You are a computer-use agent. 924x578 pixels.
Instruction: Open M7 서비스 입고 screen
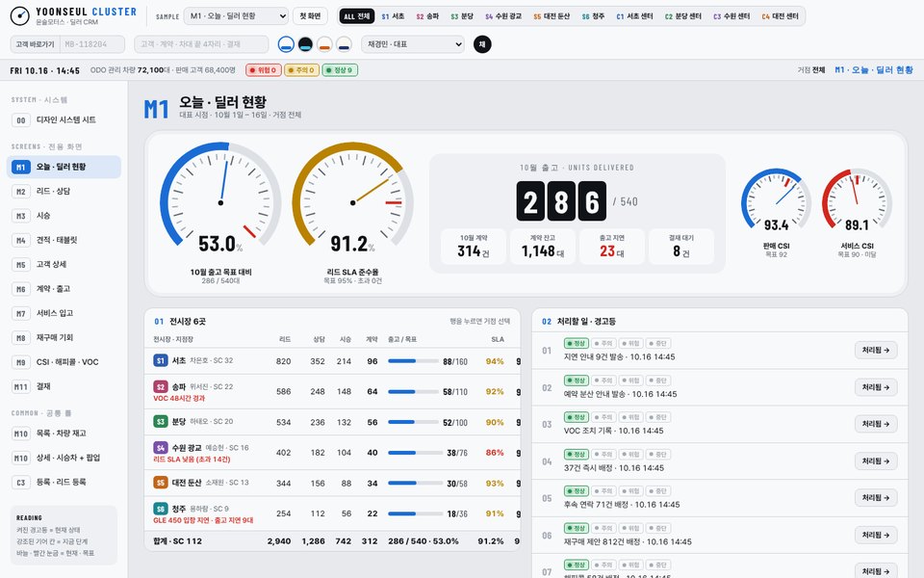coord(64,313)
